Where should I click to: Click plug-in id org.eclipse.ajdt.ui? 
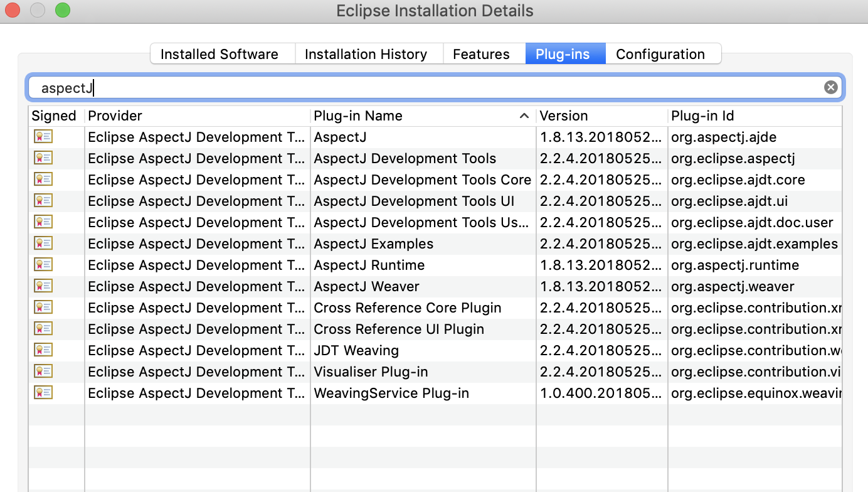pyautogui.click(x=729, y=201)
